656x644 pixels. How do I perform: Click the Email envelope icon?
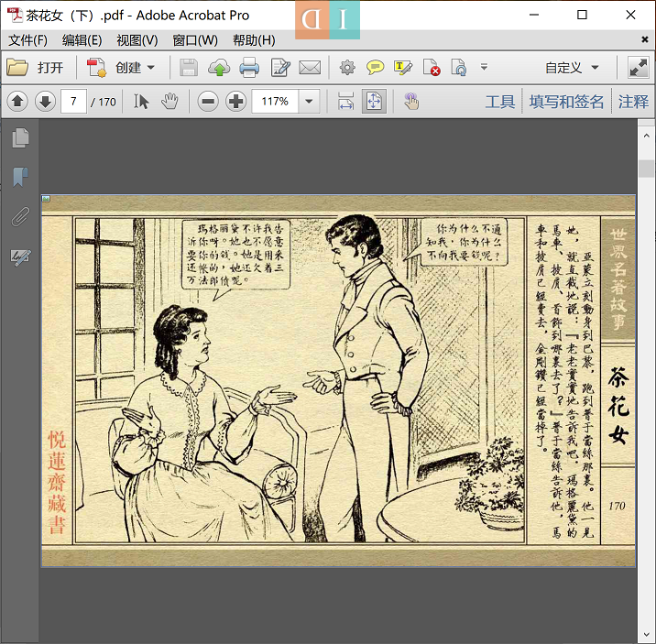point(310,67)
